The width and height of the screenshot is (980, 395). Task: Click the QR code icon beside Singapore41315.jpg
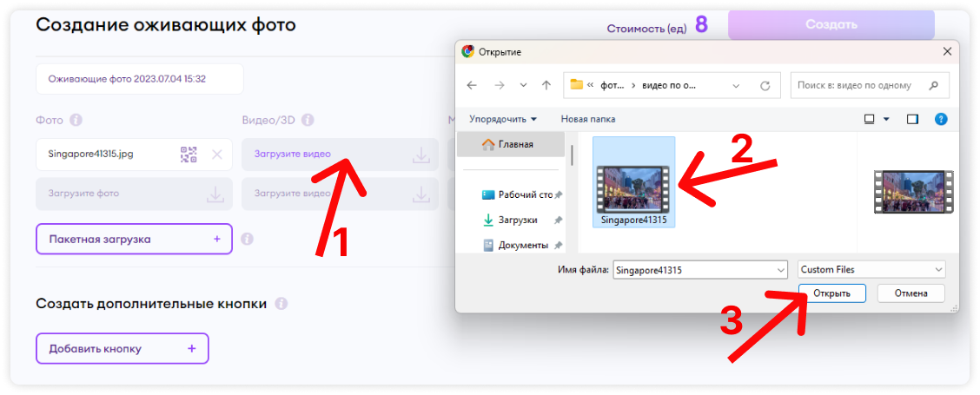click(189, 155)
